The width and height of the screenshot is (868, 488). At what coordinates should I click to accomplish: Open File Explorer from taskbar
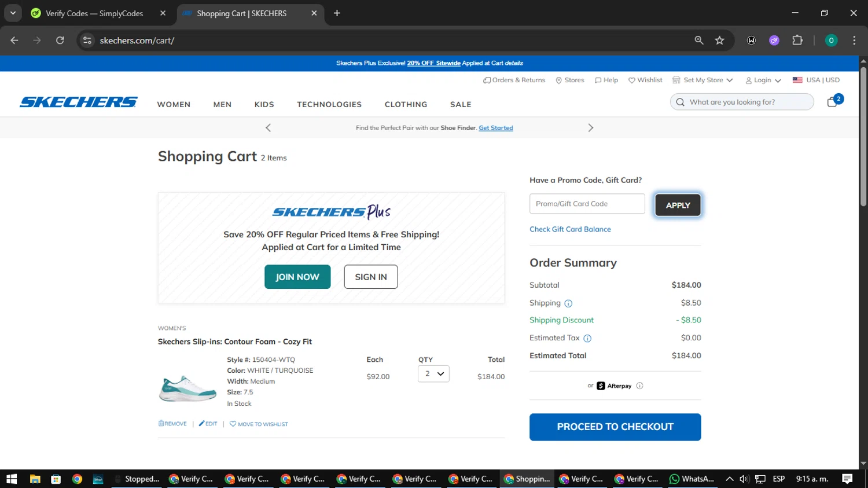coord(35,479)
